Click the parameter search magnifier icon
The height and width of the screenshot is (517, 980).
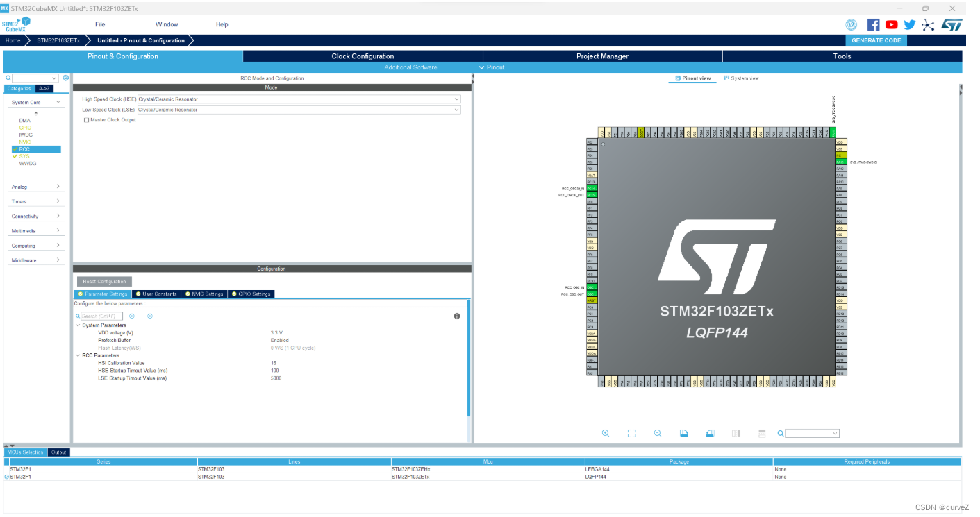[78, 316]
